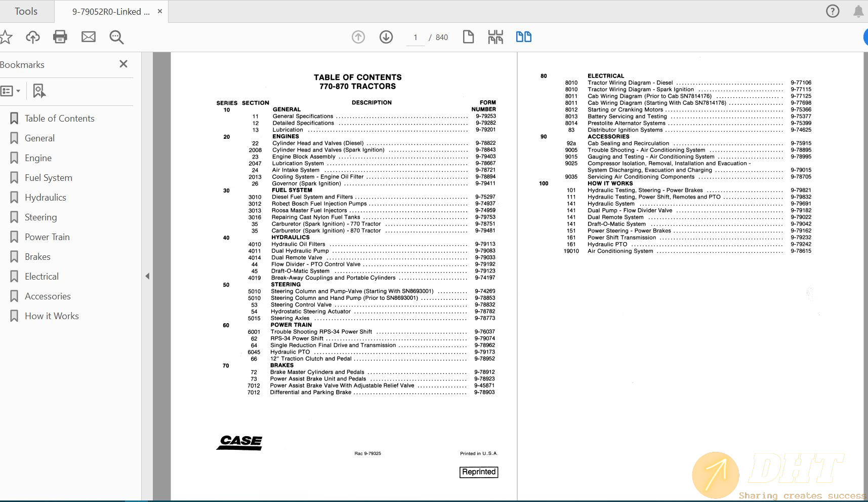Select the 9-79052R0-Linked document tab
This screenshot has height=502, width=868.
[x=109, y=11]
